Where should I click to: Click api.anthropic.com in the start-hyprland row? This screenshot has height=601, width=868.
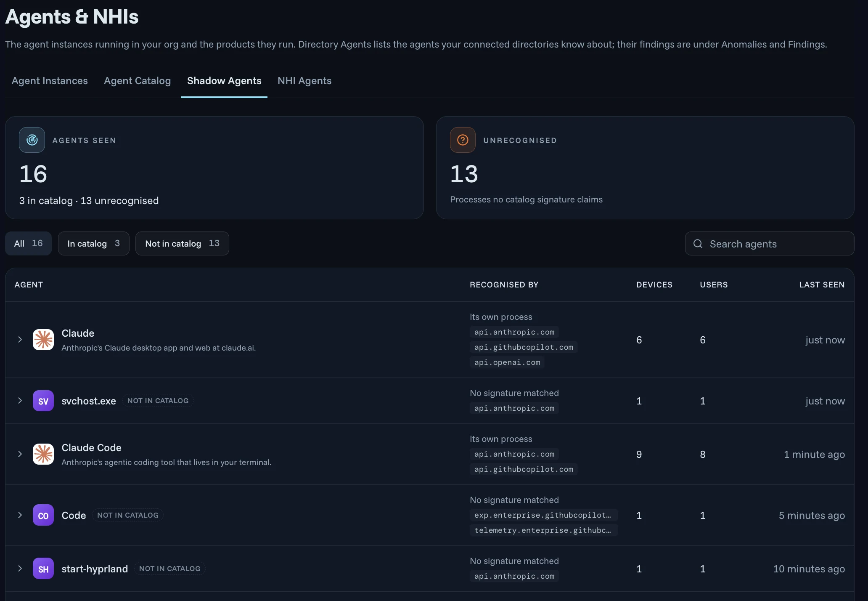[514, 576]
